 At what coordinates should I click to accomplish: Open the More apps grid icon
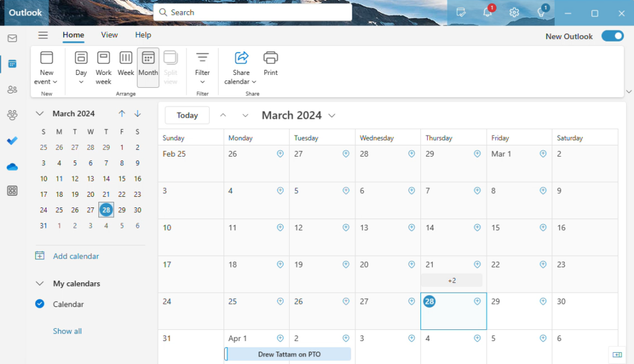point(12,191)
